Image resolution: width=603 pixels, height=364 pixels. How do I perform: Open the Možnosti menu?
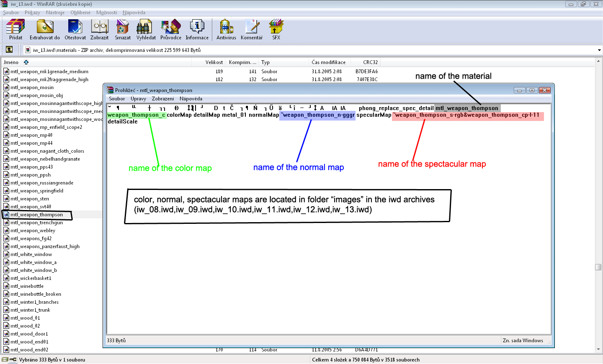106,13
